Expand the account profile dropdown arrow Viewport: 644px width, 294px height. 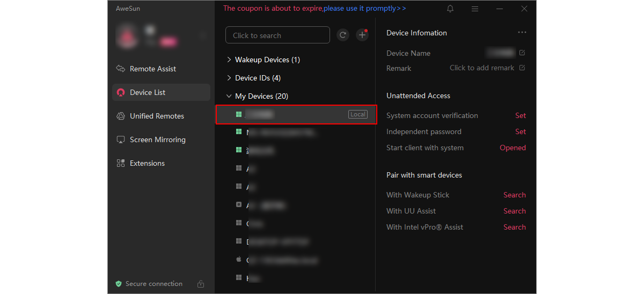tap(202, 35)
